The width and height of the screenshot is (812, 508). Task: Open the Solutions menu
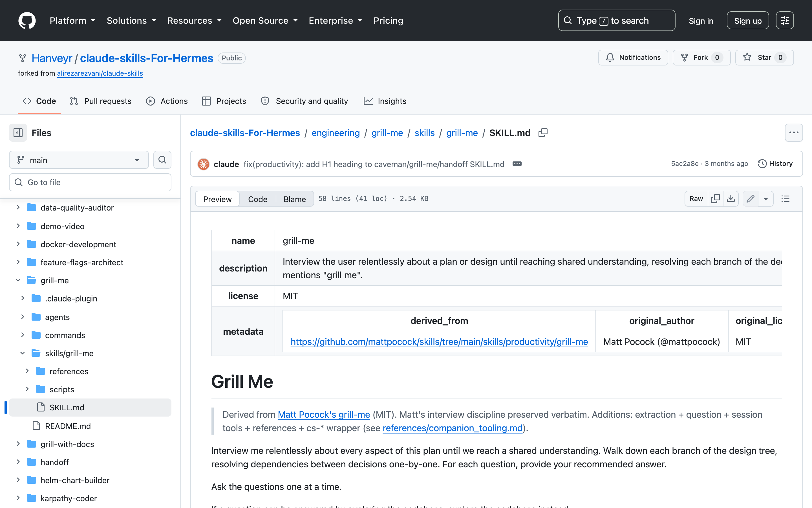[132, 21]
